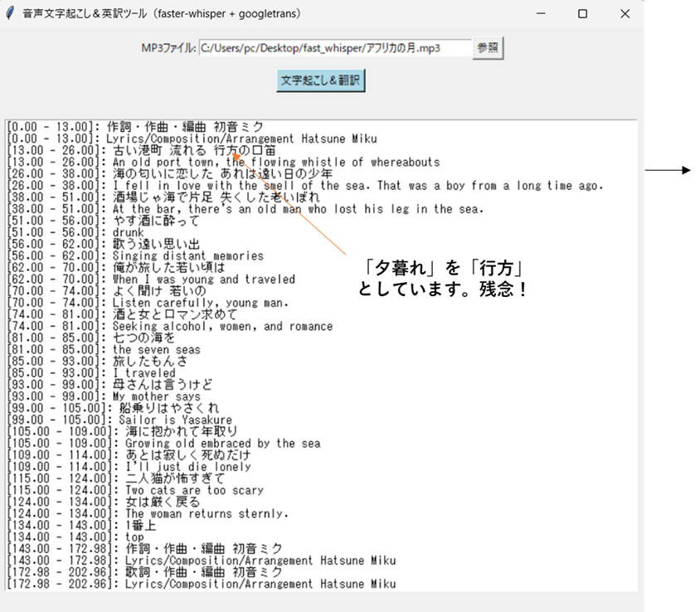Close the faster-whisper tool window

click(x=625, y=14)
